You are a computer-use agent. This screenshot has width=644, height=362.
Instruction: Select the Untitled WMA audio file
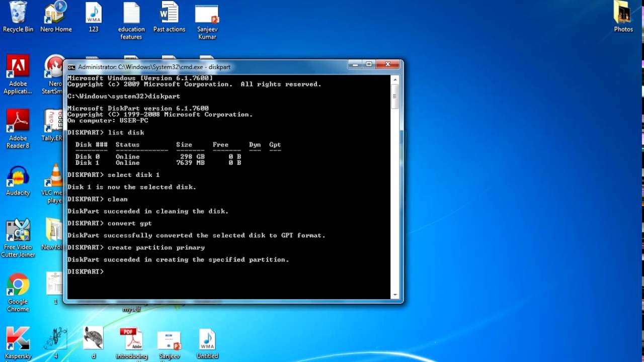click(x=207, y=344)
